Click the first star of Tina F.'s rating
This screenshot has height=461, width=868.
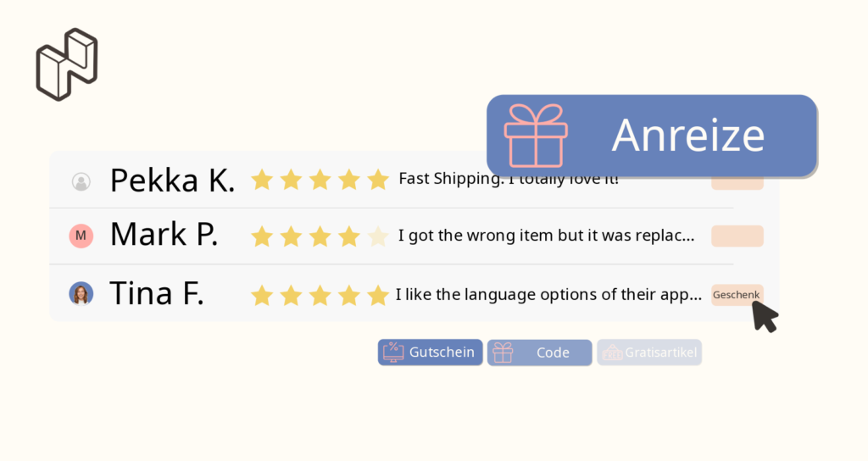point(262,295)
